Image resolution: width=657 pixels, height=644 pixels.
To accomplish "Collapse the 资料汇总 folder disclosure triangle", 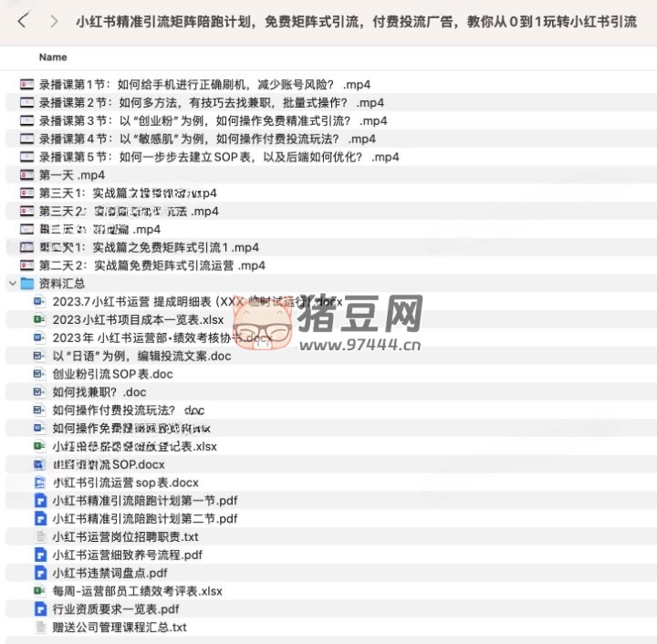I will 12,284.
